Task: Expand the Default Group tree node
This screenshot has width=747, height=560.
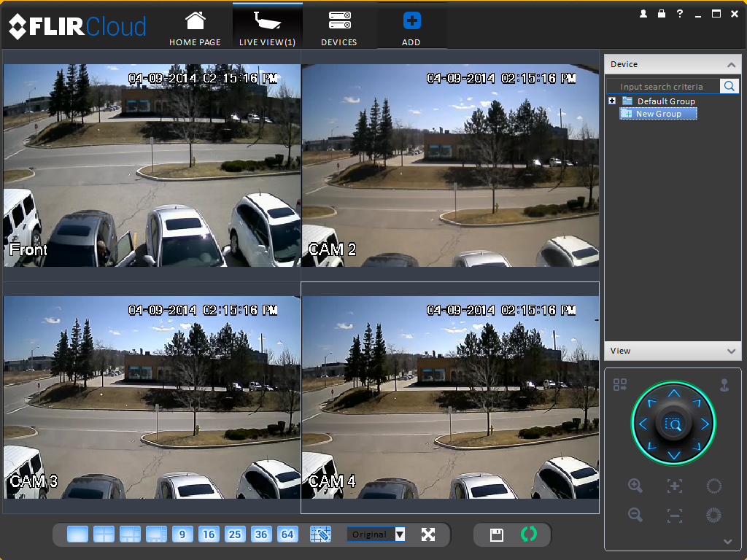Action: tap(612, 101)
